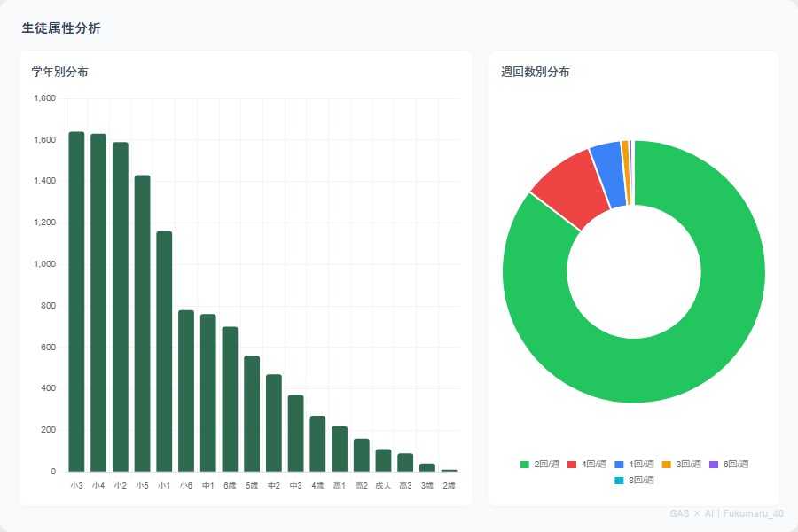Click the 生徒属性分析 page heading
Image resolution: width=798 pixels, height=532 pixels.
pos(61,28)
